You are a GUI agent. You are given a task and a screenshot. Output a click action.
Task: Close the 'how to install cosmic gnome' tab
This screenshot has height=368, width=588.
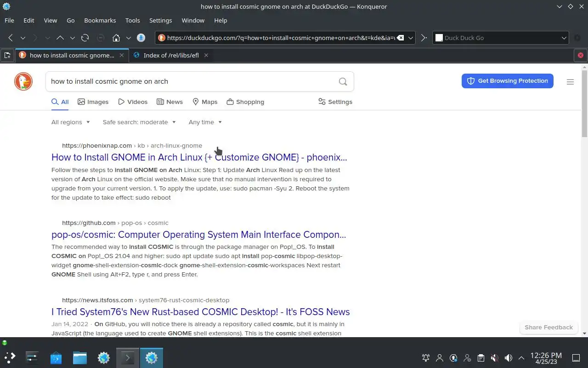coord(122,55)
